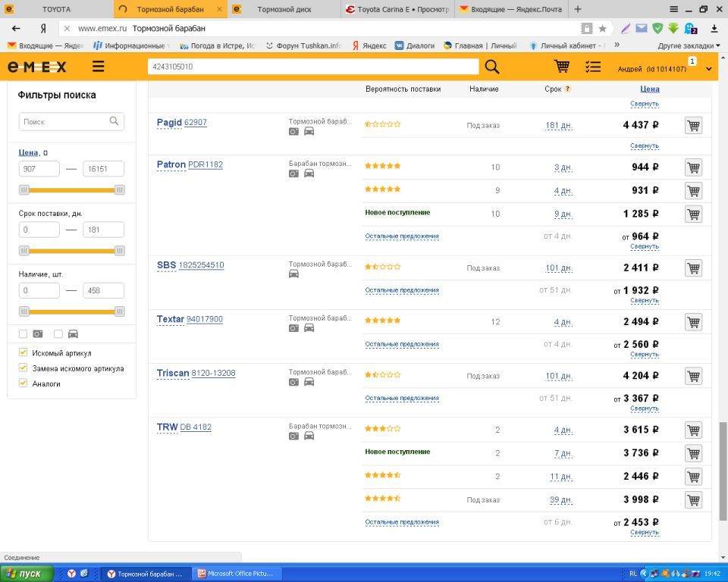This screenshot has height=582, width=728.
Task: Open the orders checklist icon in header
Action: coord(593,67)
